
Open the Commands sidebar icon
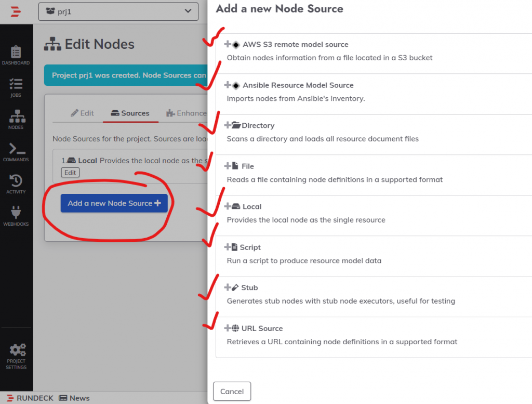pos(16,152)
